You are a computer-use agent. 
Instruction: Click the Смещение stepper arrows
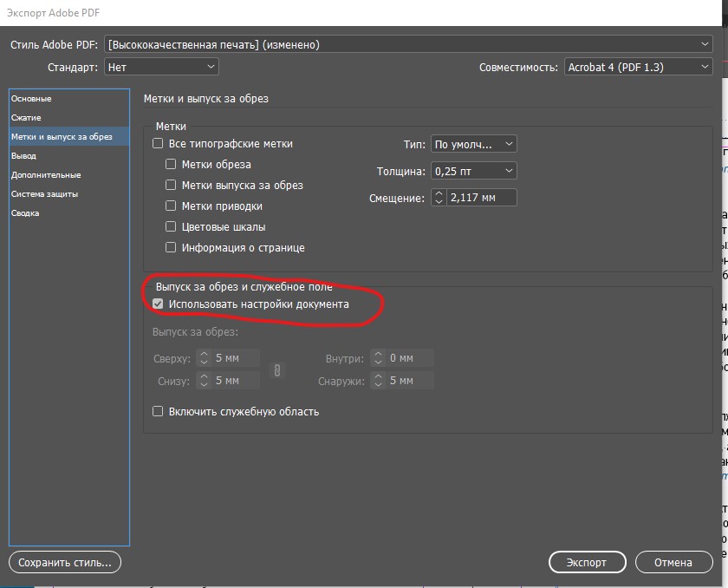pyautogui.click(x=439, y=198)
